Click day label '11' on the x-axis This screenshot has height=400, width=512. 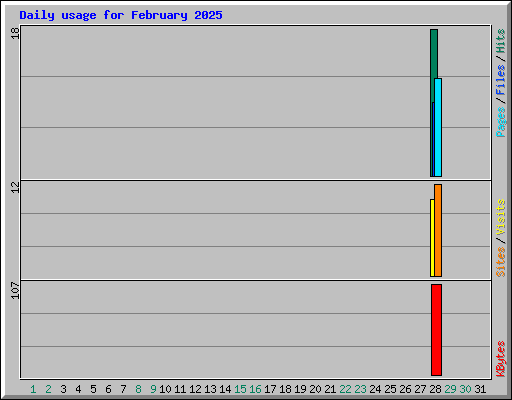[x=180, y=389]
